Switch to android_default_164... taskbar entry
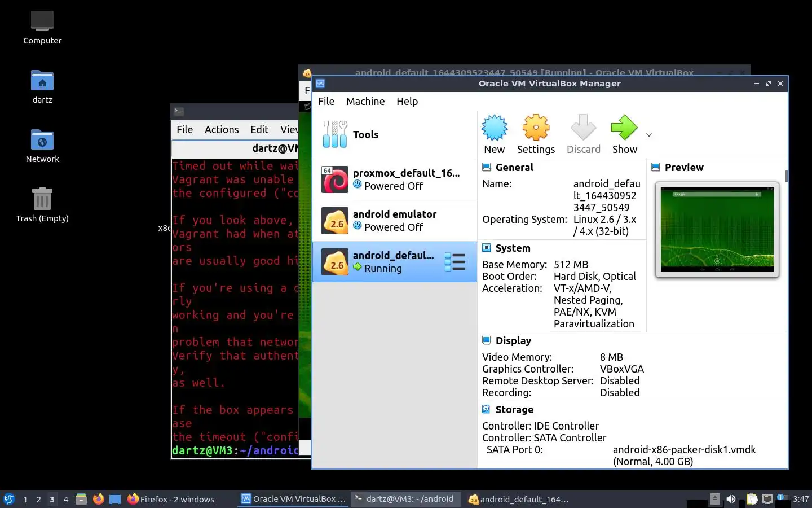 pos(519,499)
